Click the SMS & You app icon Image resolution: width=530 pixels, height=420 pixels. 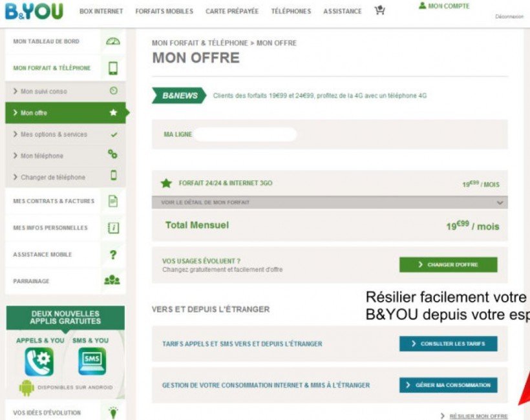(x=92, y=362)
